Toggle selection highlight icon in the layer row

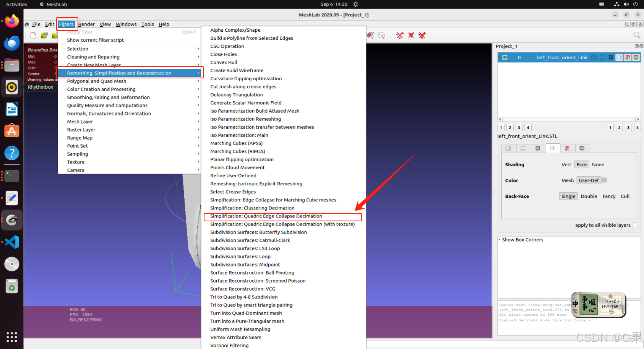628,57
